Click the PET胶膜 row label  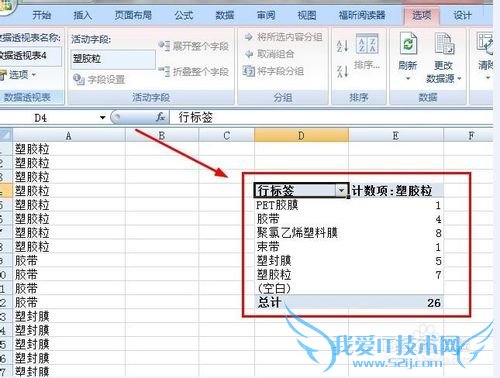point(277,205)
